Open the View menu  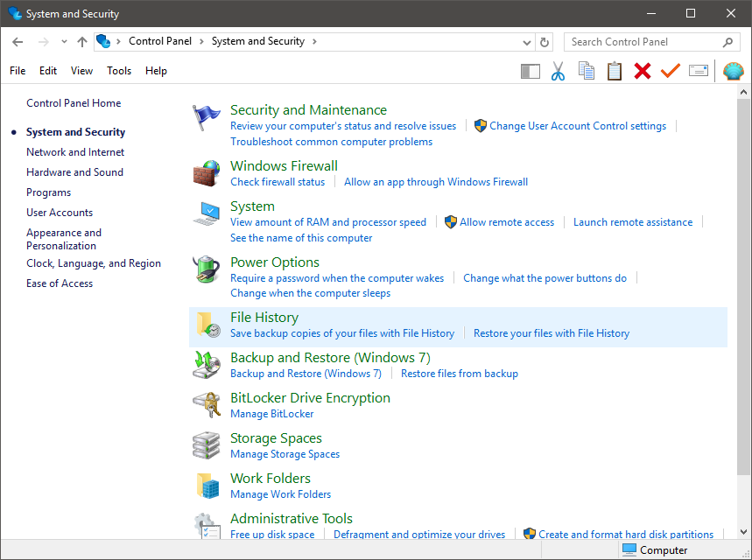point(81,71)
